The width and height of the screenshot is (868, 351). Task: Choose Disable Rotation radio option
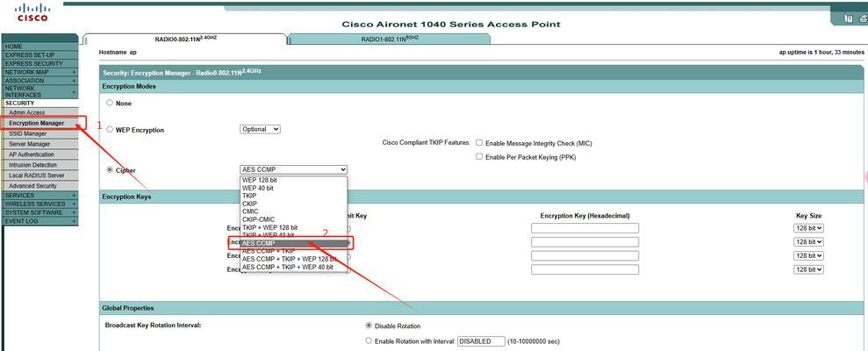pyautogui.click(x=369, y=326)
